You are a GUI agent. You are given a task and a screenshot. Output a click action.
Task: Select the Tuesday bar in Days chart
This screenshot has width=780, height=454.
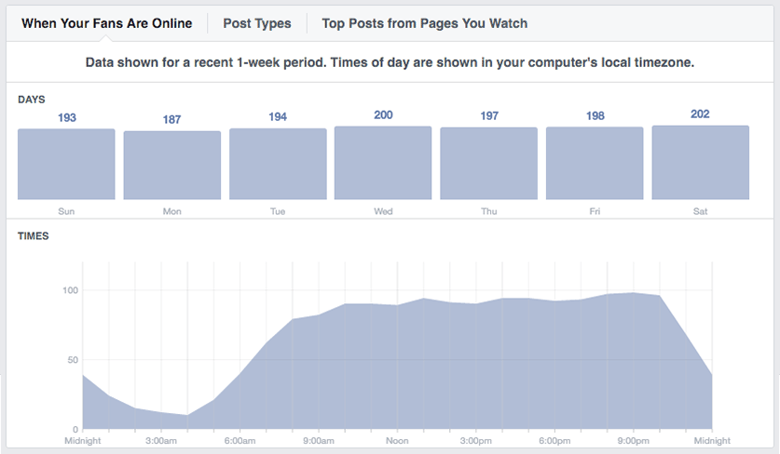click(x=278, y=164)
